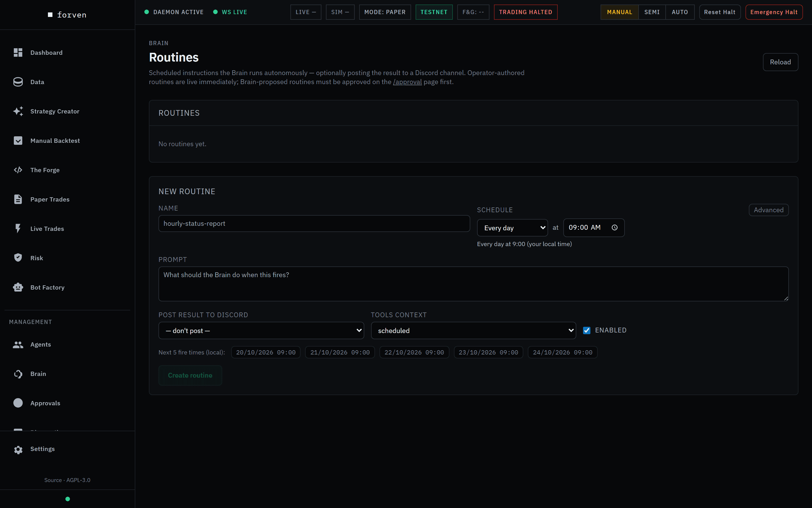812x508 pixels.
Task: Click the Paper Trades document icon
Action: click(x=18, y=199)
